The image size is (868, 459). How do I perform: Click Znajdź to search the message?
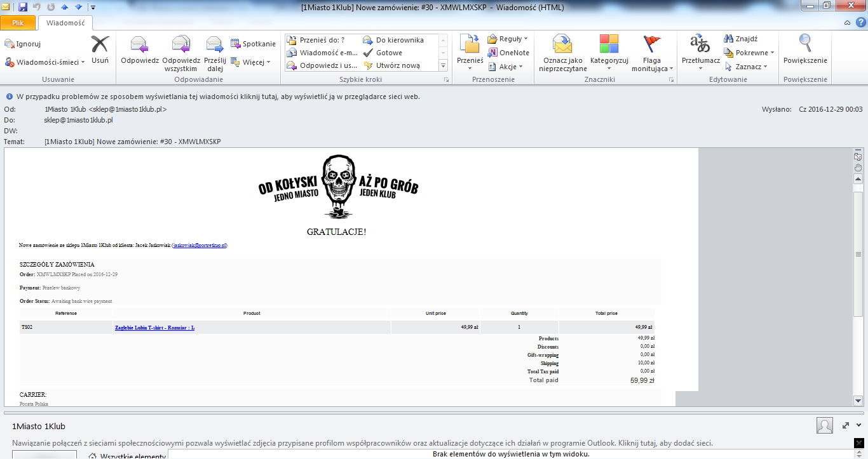click(x=741, y=39)
